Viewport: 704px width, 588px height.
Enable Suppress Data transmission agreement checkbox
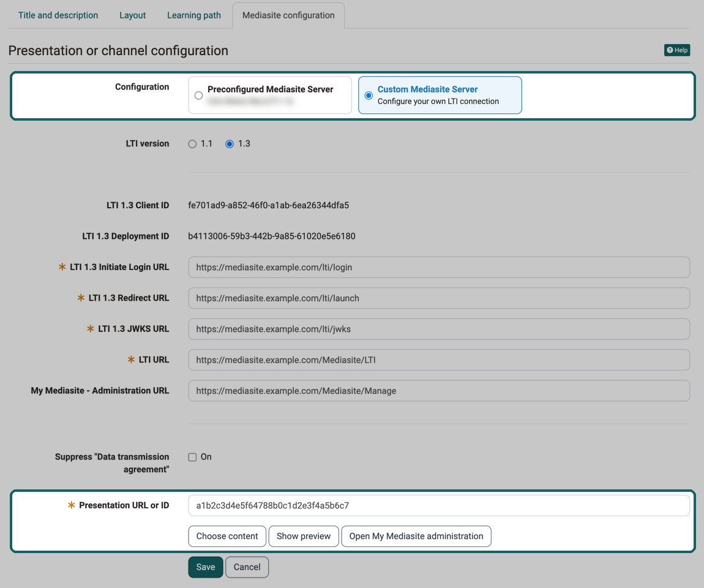pyautogui.click(x=192, y=458)
